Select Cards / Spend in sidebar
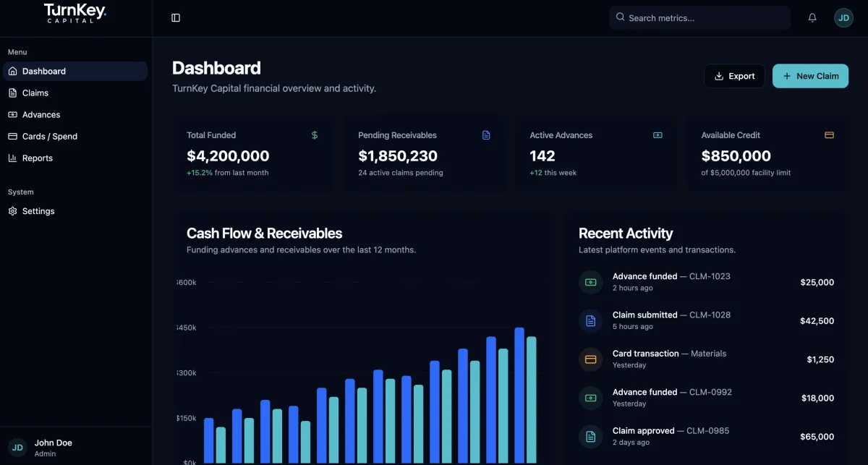868x465 pixels. coord(49,136)
